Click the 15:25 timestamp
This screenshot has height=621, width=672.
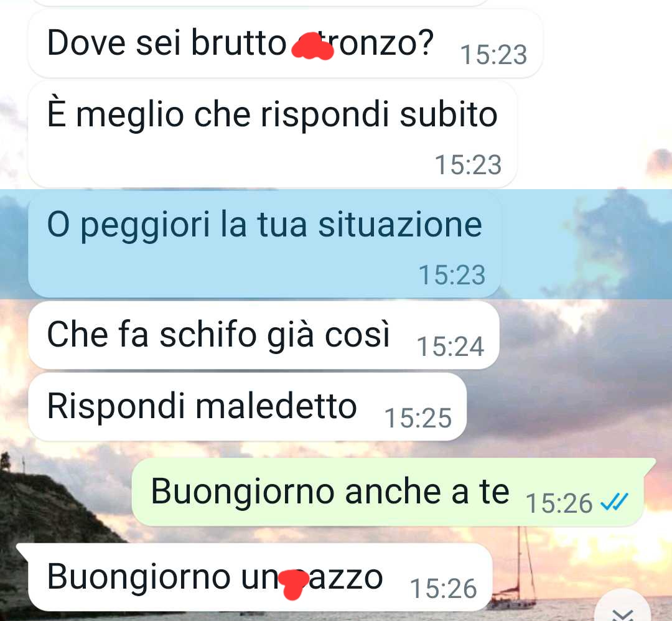point(418,418)
